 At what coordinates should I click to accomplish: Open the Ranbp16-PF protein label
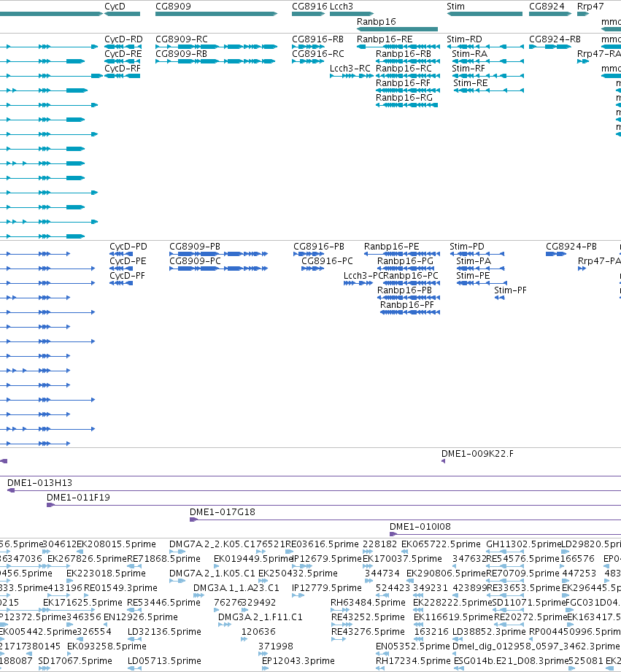407,305
